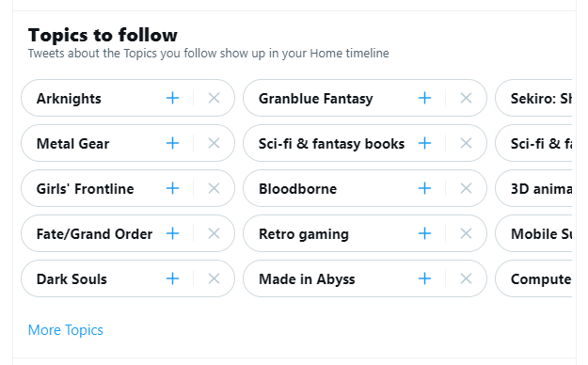Follow the Girls' Frontline topic

pyautogui.click(x=172, y=188)
